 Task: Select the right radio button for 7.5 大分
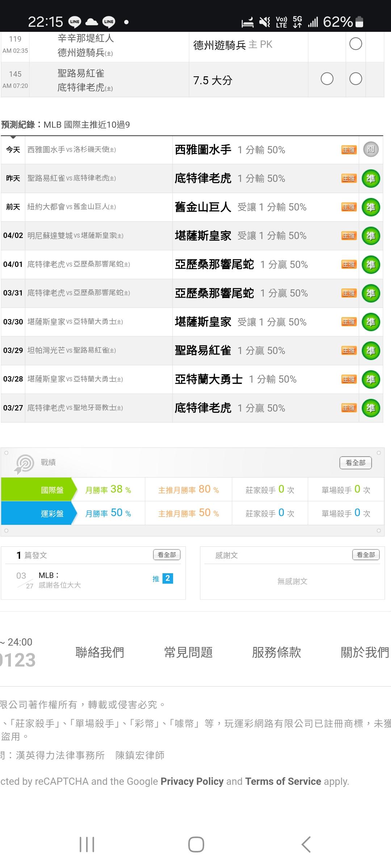pos(356,79)
